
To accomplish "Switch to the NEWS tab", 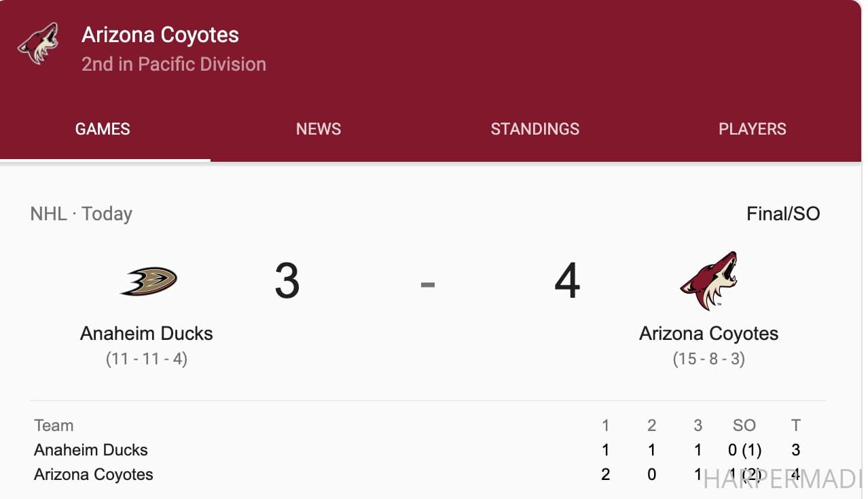I will pyautogui.click(x=319, y=129).
